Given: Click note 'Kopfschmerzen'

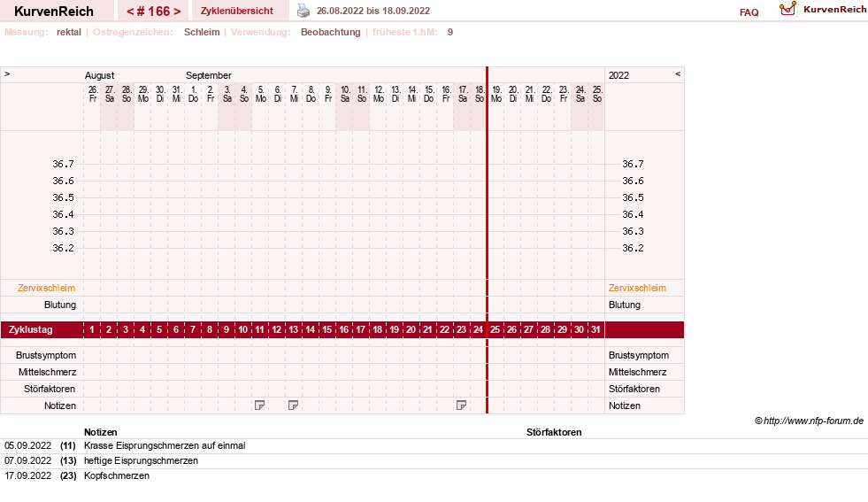Looking at the screenshot, I should pos(117,475).
